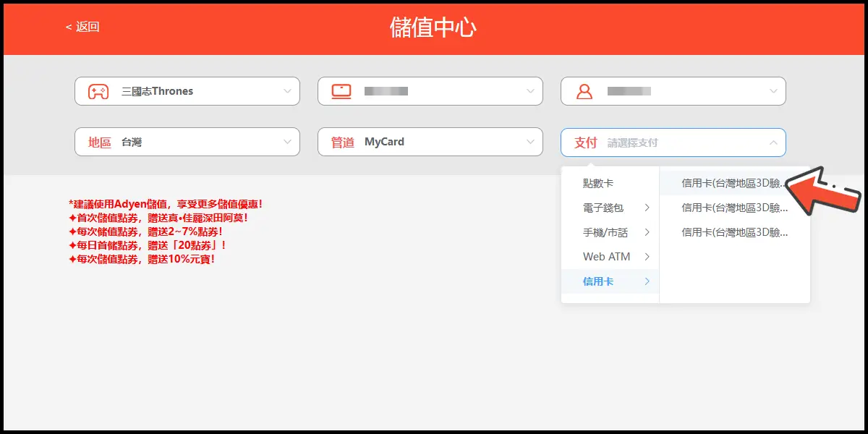
Task: Open the 地區 台灣 region dropdown
Action: (287, 142)
